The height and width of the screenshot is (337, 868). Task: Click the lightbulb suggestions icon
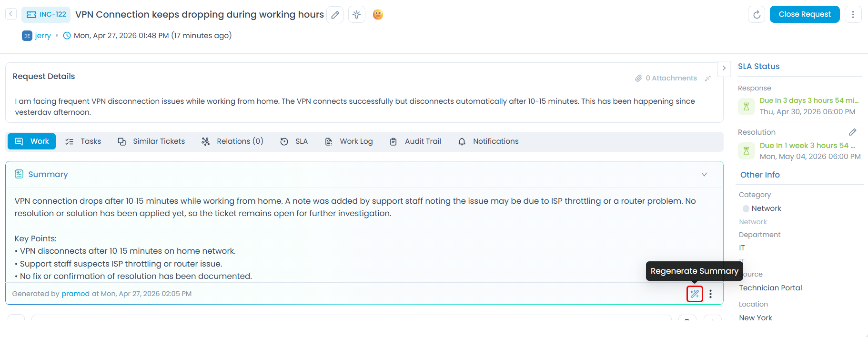356,15
